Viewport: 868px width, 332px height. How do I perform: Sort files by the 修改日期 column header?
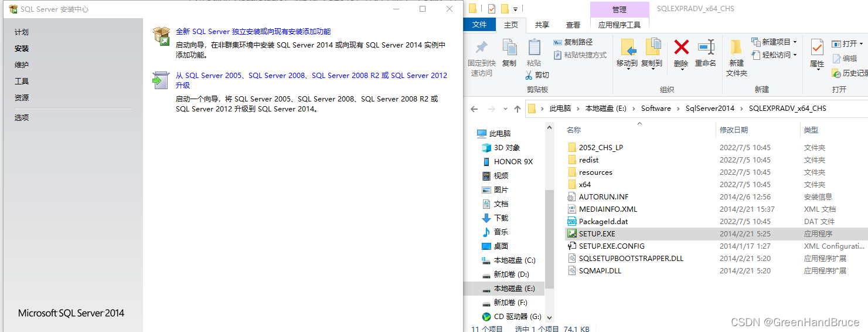coord(734,130)
